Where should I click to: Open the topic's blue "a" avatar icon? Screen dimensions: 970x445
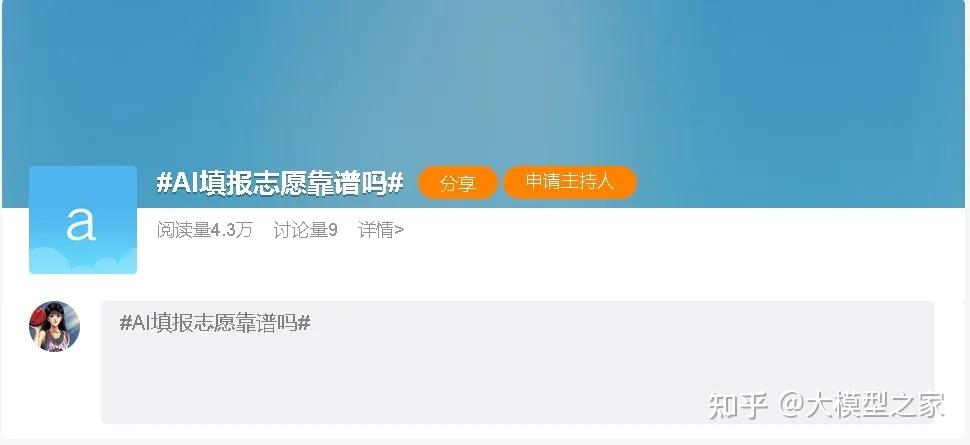click(83, 220)
